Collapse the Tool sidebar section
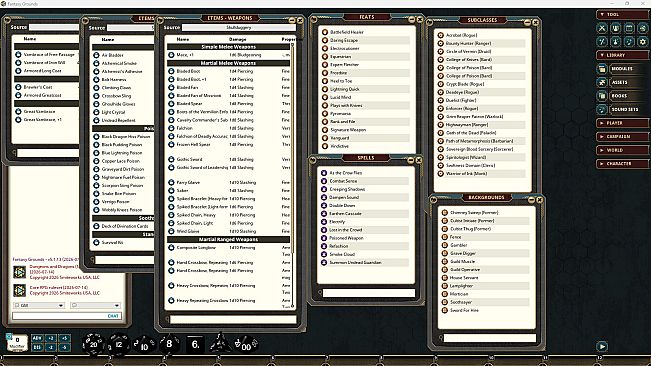651x366 pixels. pos(622,15)
